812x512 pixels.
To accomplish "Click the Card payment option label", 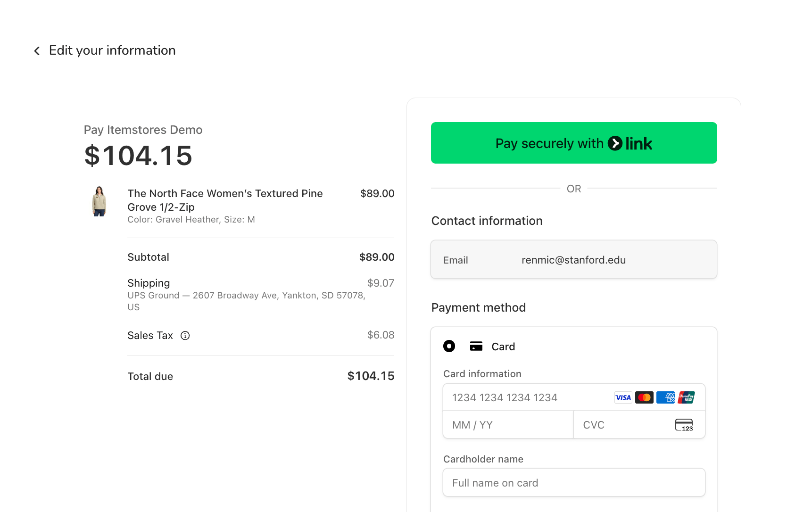I will (x=503, y=347).
